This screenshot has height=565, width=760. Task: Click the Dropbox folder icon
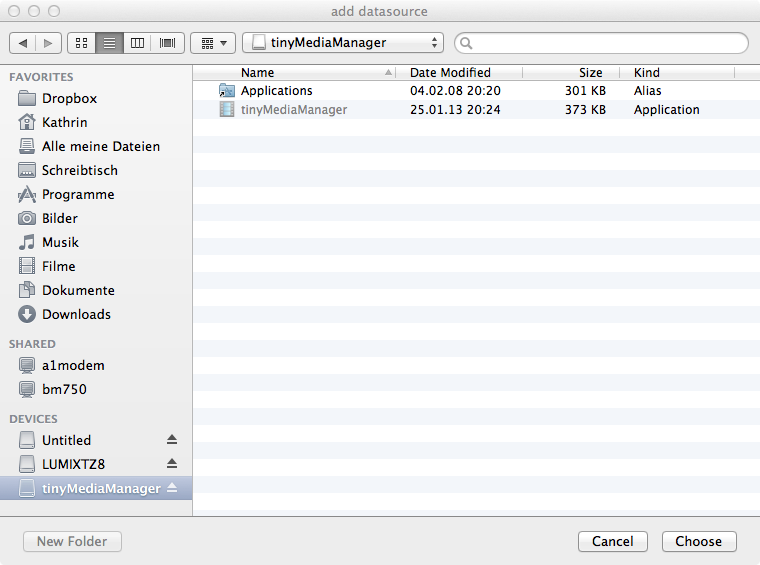tap(27, 98)
